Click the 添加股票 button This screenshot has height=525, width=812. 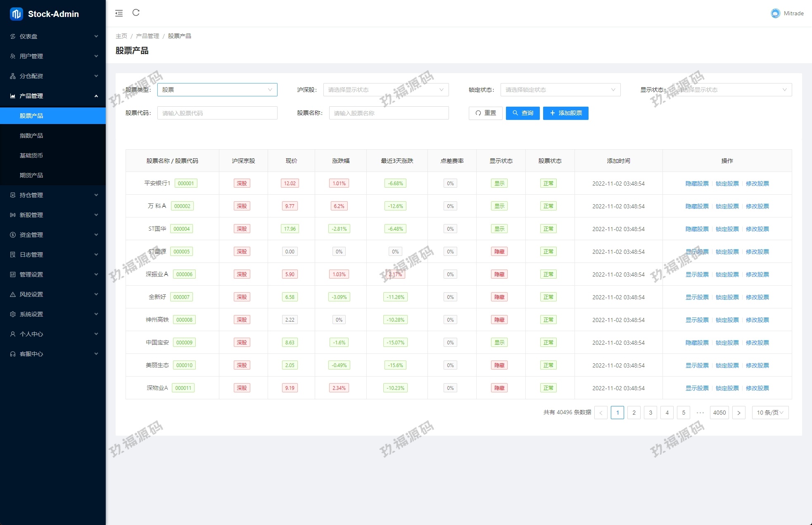pyautogui.click(x=565, y=113)
